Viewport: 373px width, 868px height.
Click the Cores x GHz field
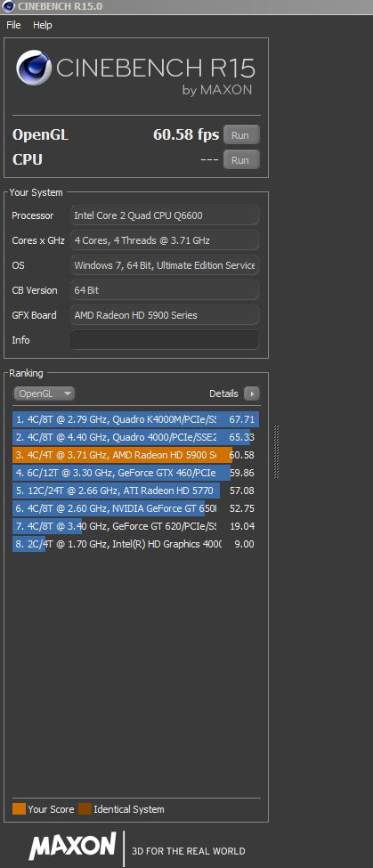tap(165, 240)
